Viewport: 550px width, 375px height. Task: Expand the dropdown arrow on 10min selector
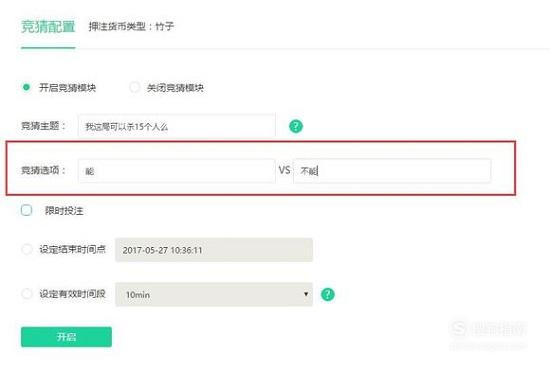pyautogui.click(x=306, y=294)
